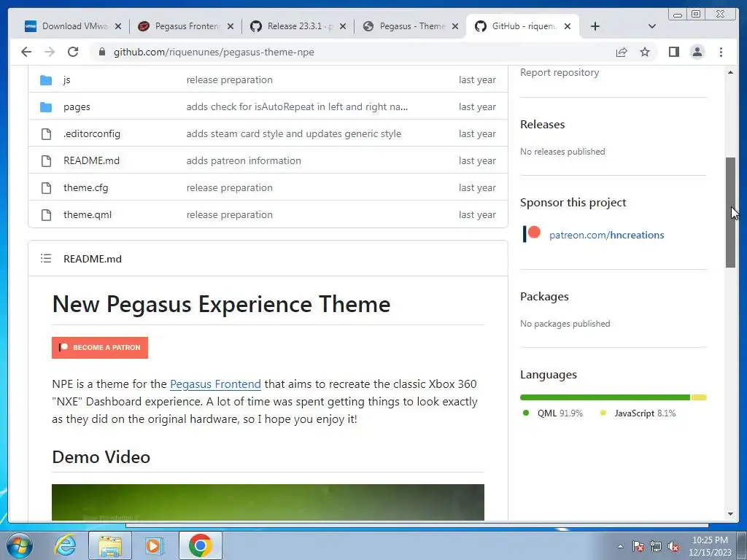Viewport: 747px width, 560px height.
Task: Open the Windows Start menu
Action: [20, 545]
